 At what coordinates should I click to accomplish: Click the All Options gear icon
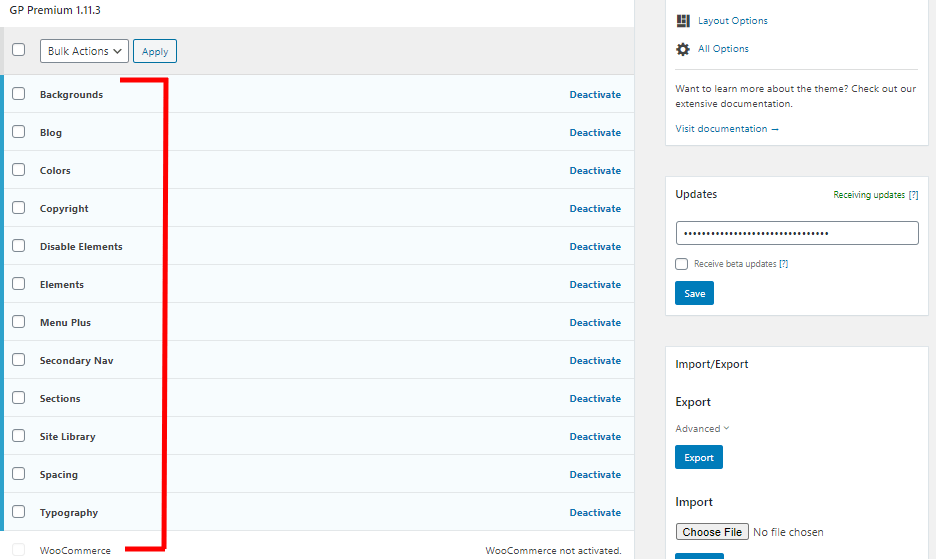(x=683, y=49)
